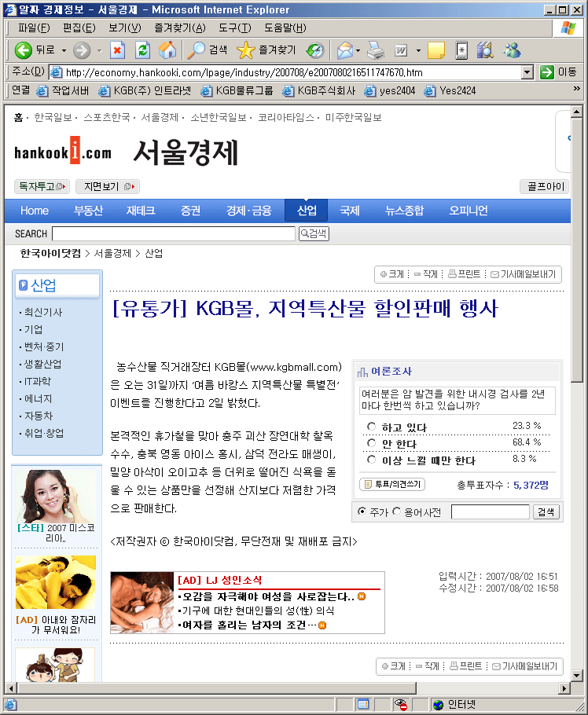Click the 투표/의견쓰기 vote button
The height and width of the screenshot is (715, 588).
point(392,484)
